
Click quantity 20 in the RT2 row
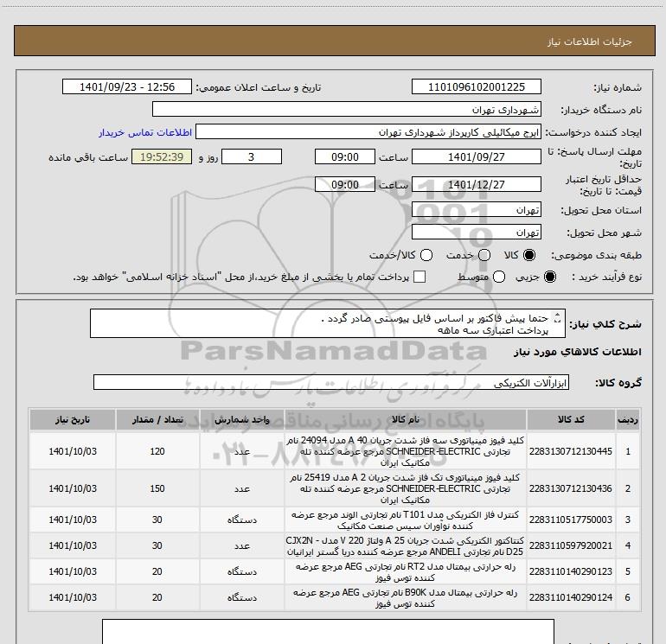coord(157,571)
